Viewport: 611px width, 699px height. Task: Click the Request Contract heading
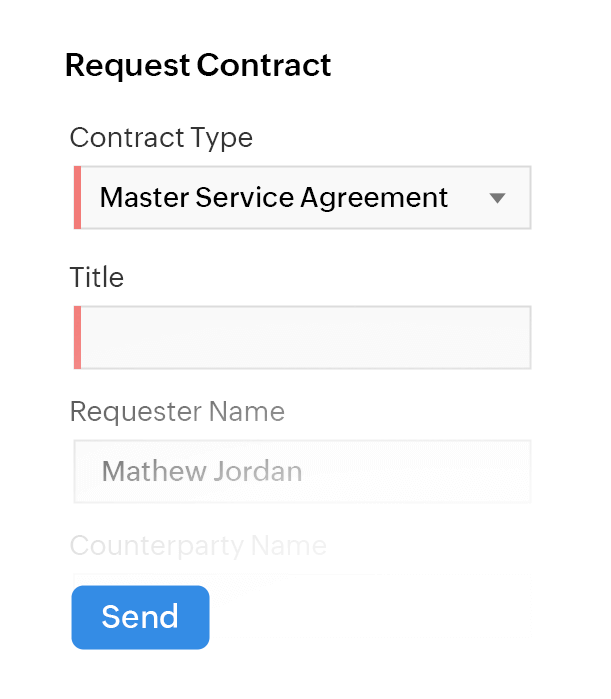click(x=198, y=66)
